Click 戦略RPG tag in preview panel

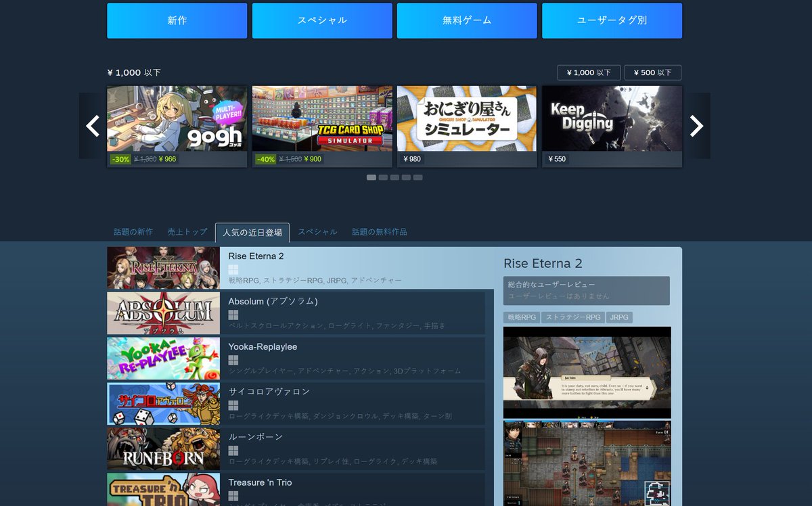click(x=521, y=317)
